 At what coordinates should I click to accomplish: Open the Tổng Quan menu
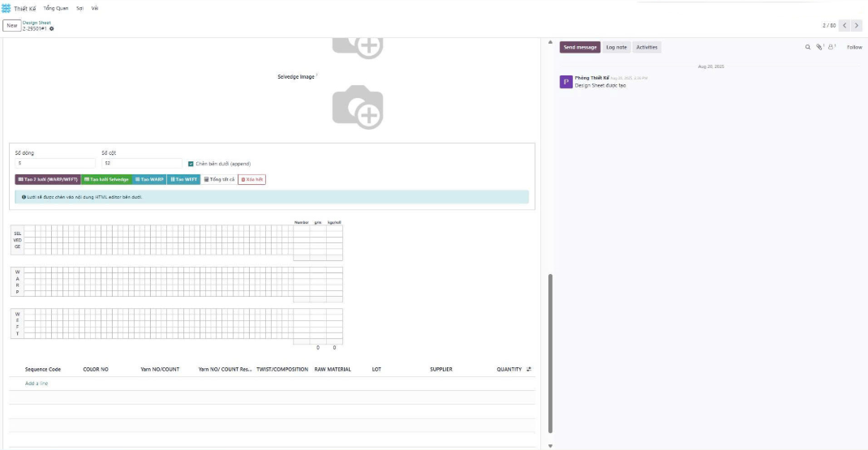point(56,8)
